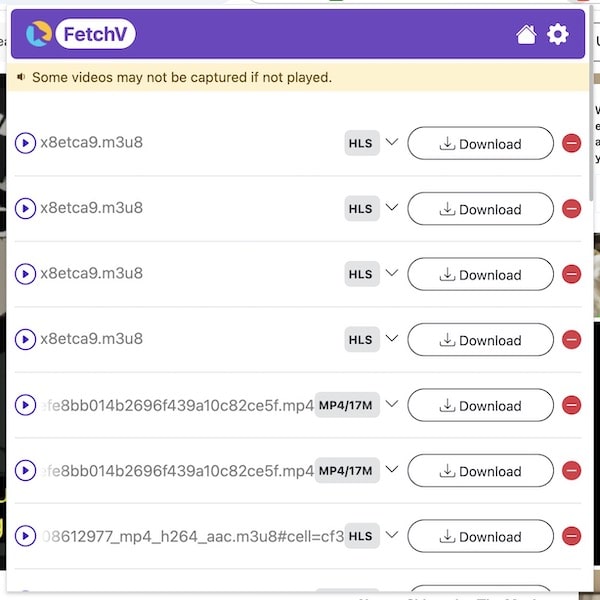
Task: Remove the second MP4/17M entry
Action: [571, 471]
